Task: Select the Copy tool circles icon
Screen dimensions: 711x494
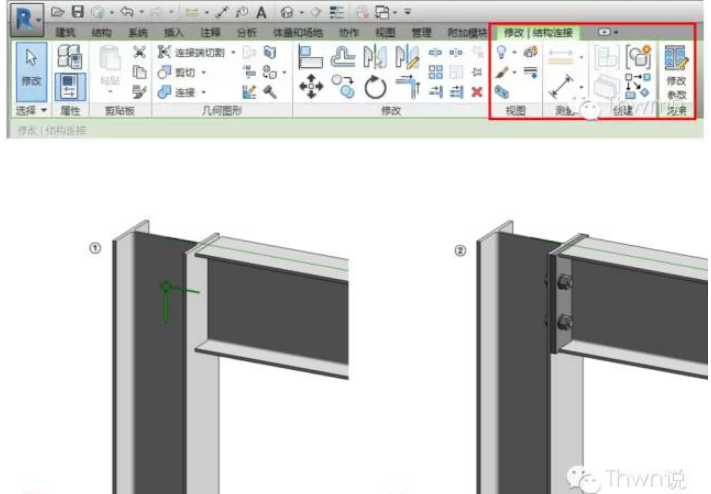Action: [343, 87]
